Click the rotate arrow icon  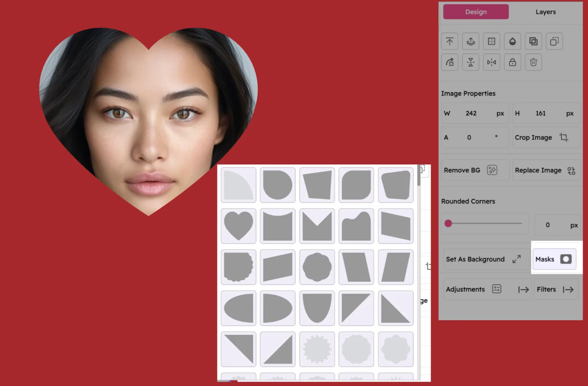click(x=449, y=62)
